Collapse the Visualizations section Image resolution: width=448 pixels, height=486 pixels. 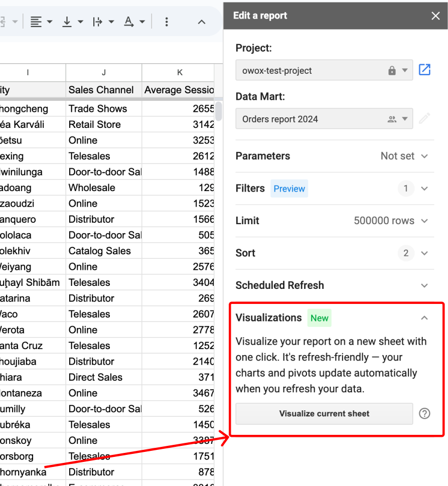click(424, 317)
